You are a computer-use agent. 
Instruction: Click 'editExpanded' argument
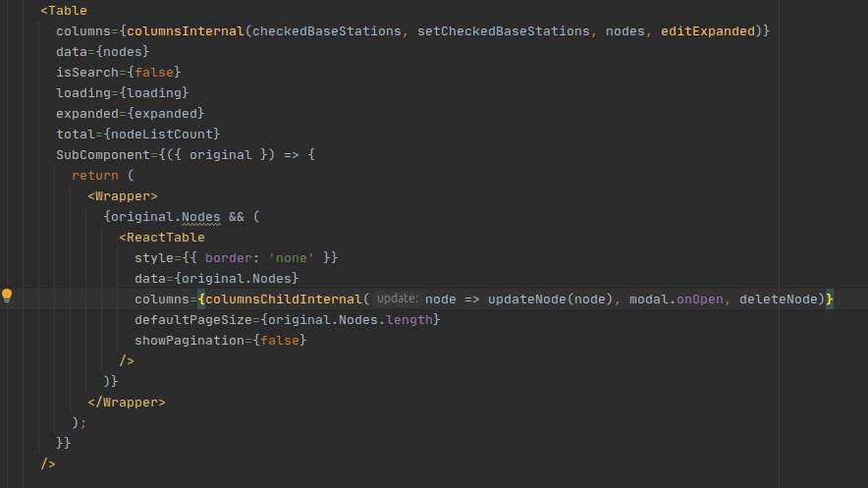click(x=708, y=31)
